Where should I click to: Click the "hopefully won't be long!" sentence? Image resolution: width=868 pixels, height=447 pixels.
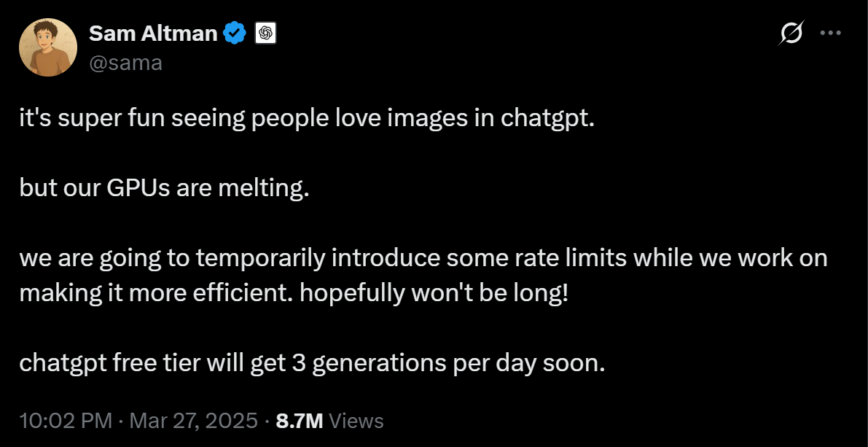433,292
